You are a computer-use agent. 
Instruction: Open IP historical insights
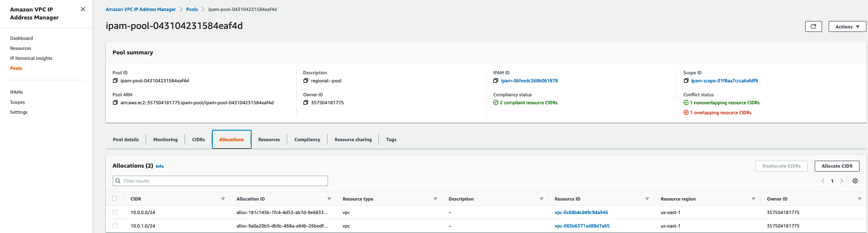31,58
